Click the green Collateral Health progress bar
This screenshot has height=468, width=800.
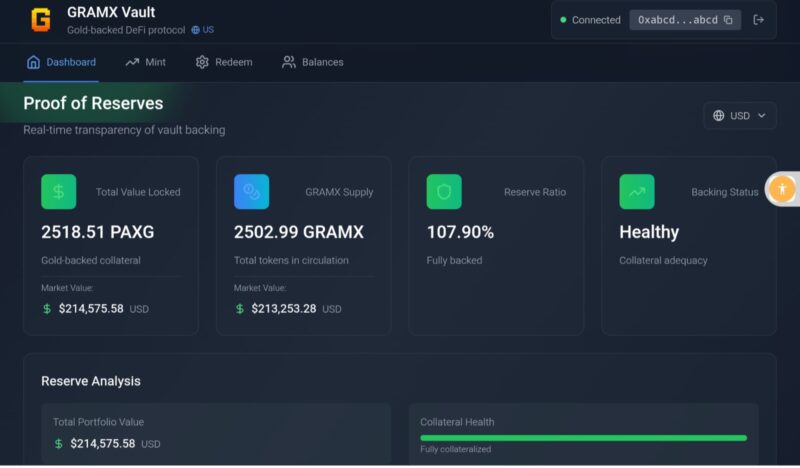point(583,438)
